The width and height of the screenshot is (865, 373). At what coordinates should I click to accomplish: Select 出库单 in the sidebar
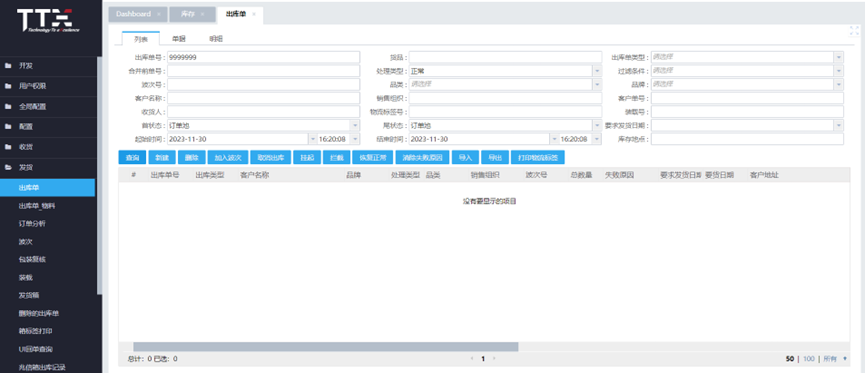click(x=47, y=188)
